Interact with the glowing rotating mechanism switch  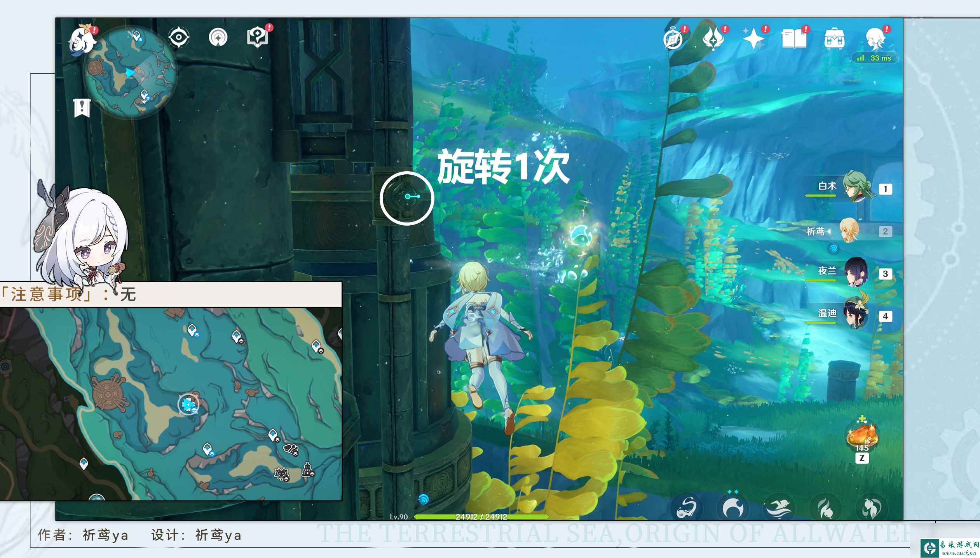[x=406, y=198]
